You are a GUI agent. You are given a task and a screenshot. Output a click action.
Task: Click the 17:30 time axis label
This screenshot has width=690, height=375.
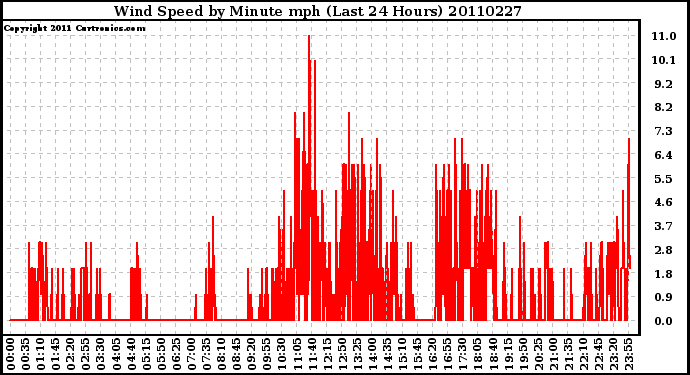(x=462, y=355)
